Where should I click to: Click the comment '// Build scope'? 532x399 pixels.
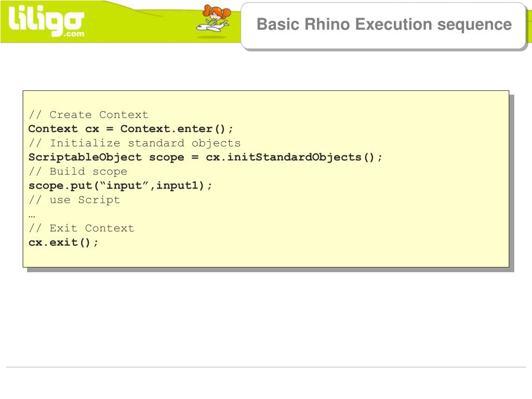(x=78, y=171)
